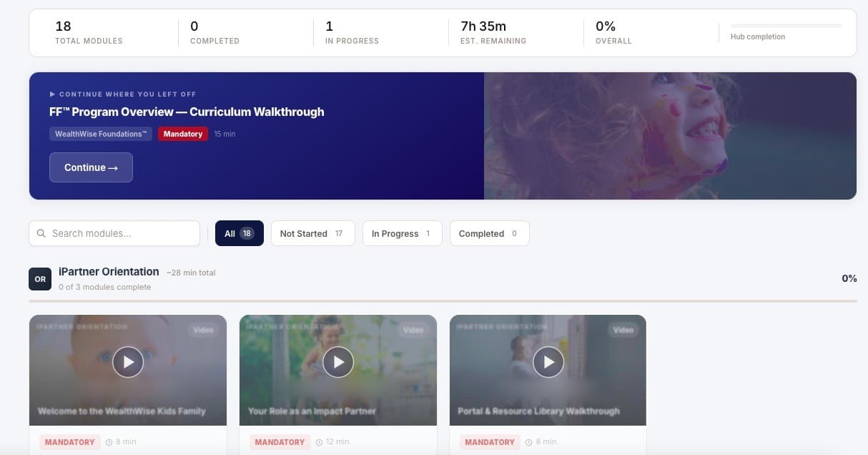Select the In Progress filter tab
Viewport: 868px width, 455px height.
(x=403, y=233)
